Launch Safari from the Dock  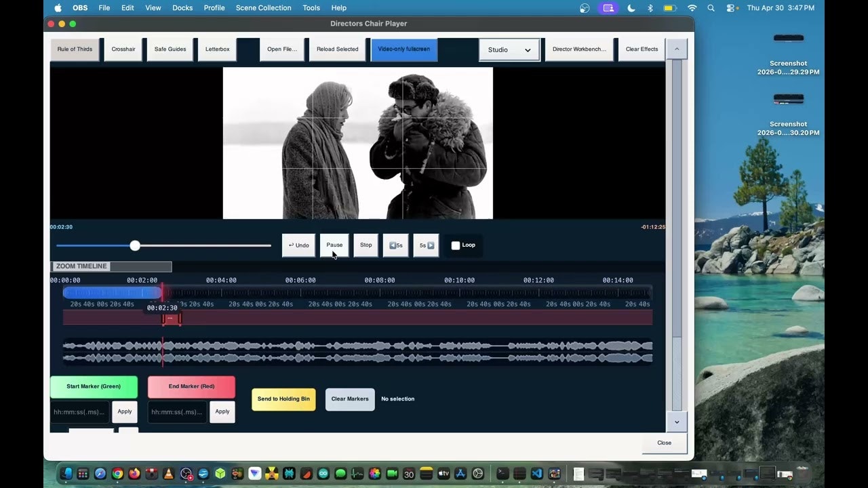[100, 474]
